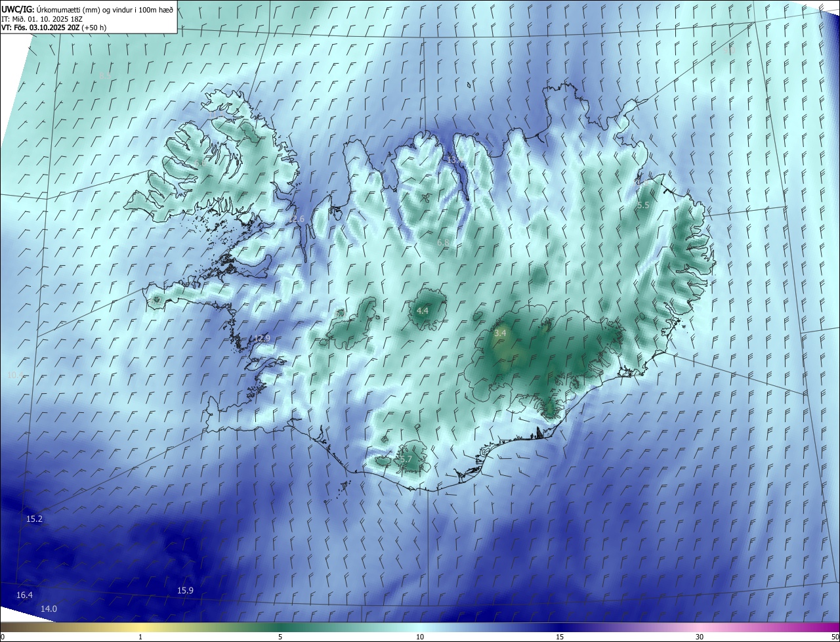
Task: Click the 15.2 value label on map
Action: 34,519
